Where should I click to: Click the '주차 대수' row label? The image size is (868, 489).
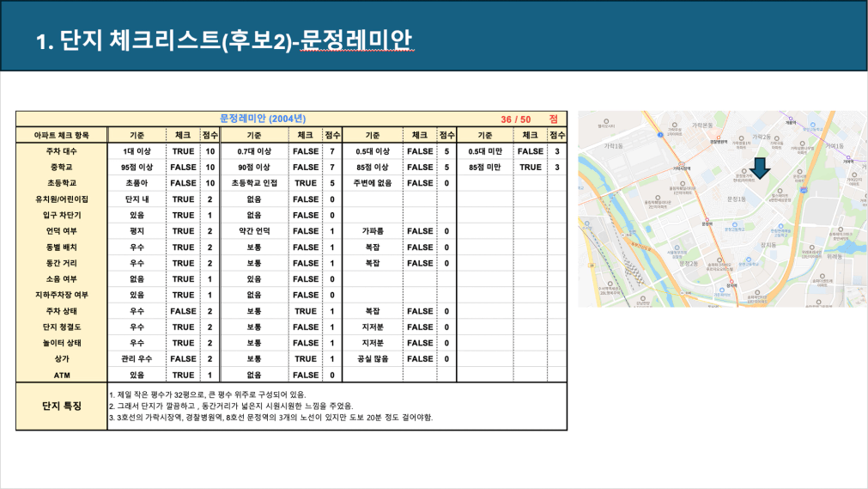[x=62, y=151]
